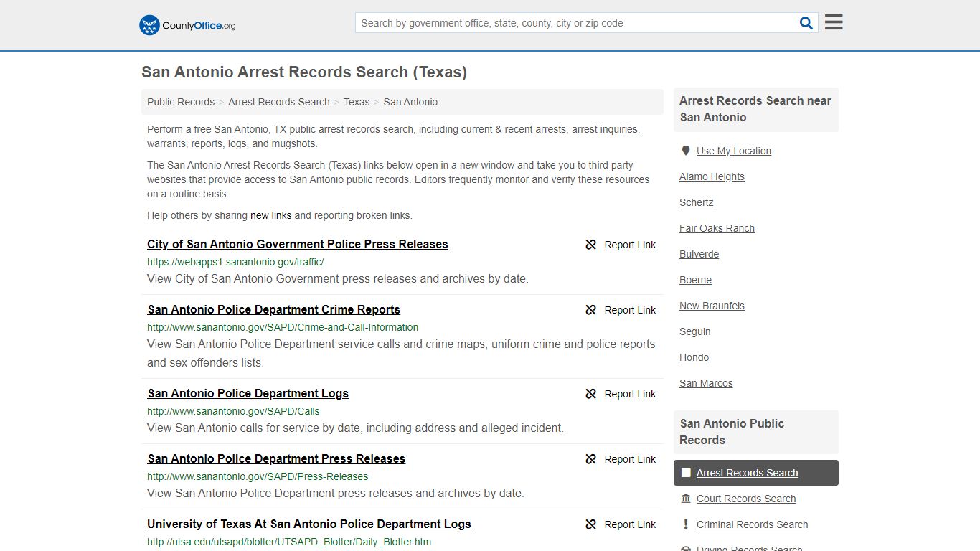Image resolution: width=980 pixels, height=551 pixels.
Task: Click the broken-link icon next to Police Department Logs
Action: click(590, 393)
